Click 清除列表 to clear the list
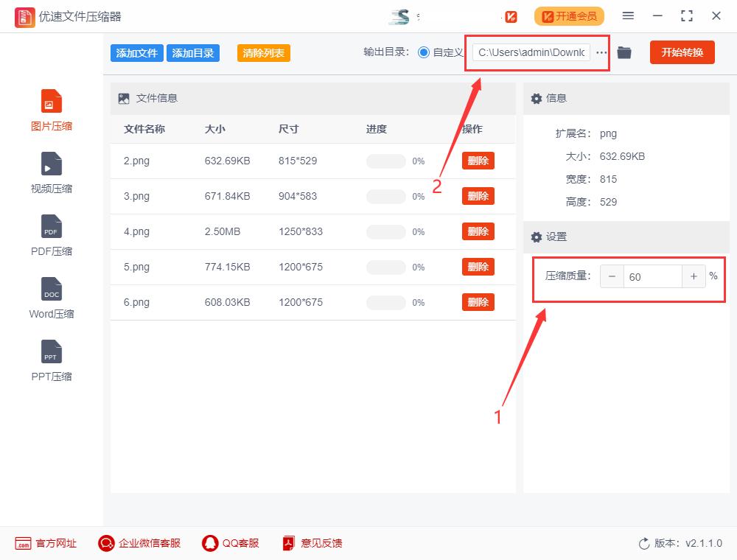737x560 pixels. pos(263,54)
